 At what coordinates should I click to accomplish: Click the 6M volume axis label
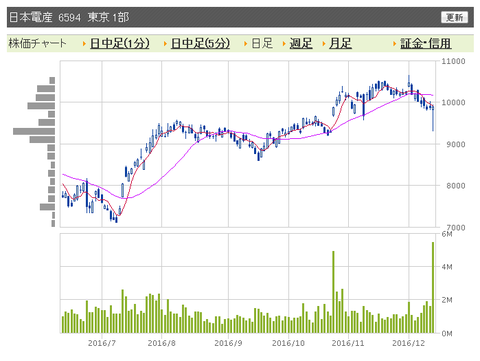447,234
